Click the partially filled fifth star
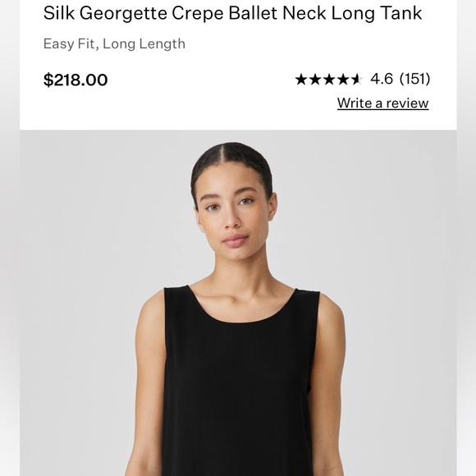 pos(356,80)
